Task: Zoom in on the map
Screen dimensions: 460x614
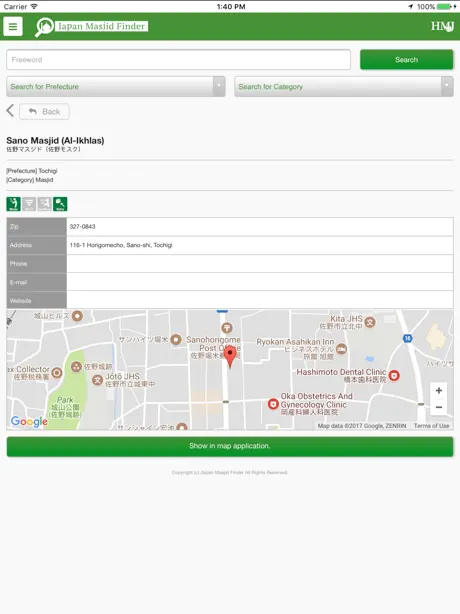Action: (x=439, y=390)
